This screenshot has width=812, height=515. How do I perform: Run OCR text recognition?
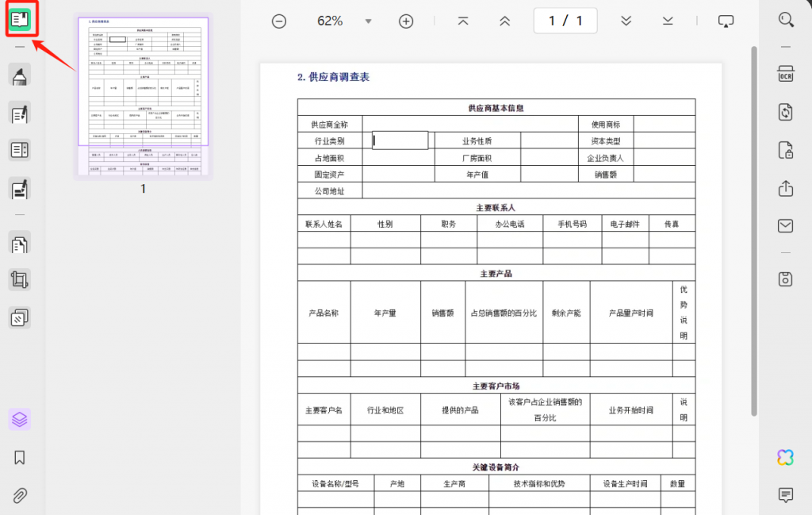point(786,74)
